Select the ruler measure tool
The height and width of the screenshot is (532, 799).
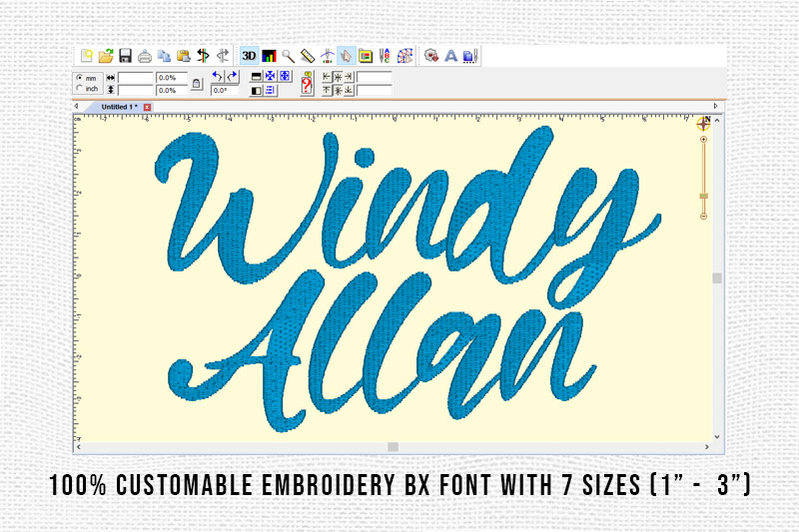308,56
